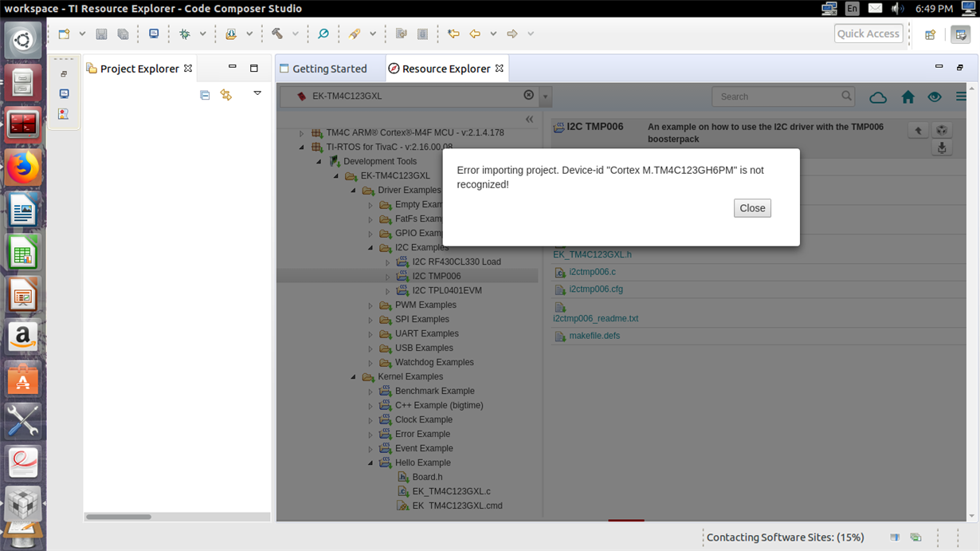This screenshot has height=551, width=980.
Task: Click the monitor icon in the top toolbar
Action: [154, 34]
